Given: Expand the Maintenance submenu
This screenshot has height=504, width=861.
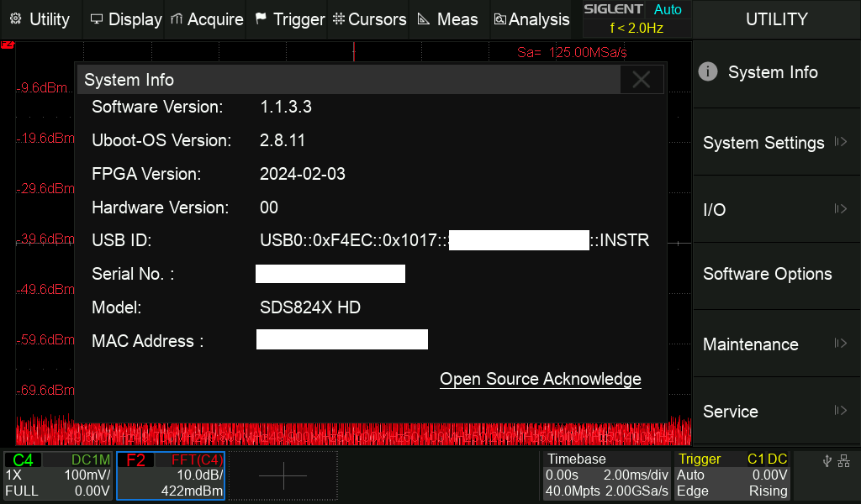Looking at the screenshot, I should (776, 344).
